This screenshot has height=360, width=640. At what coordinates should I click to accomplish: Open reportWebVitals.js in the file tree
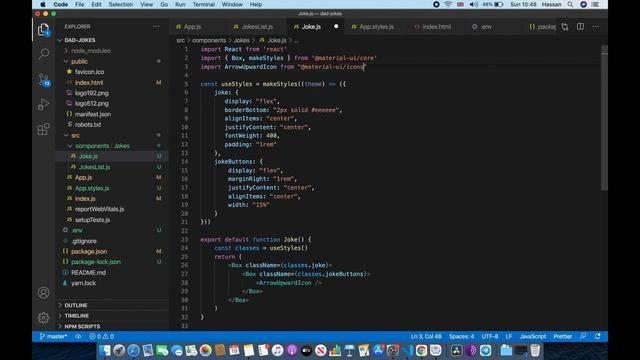tap(100, 209)
